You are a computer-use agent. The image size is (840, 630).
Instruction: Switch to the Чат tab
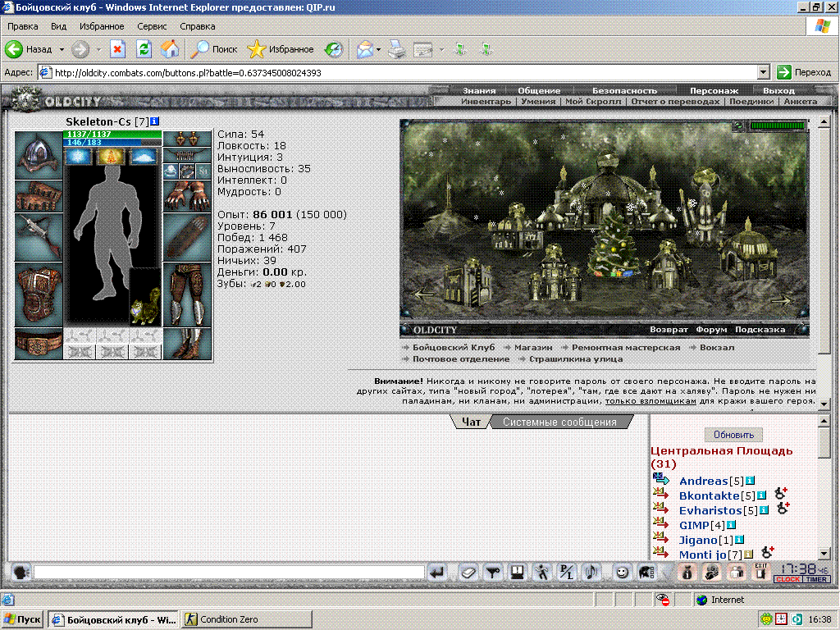coord(472,422)
